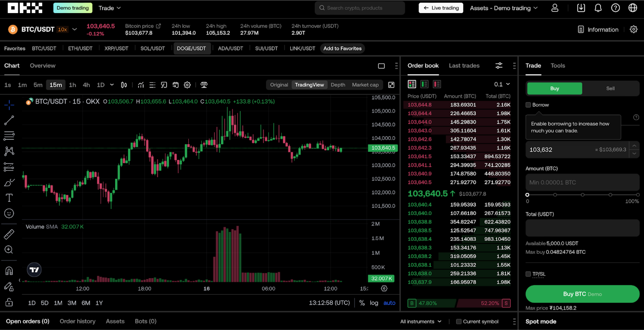This screenshot has height=330, width=644.
Task: Open order book filter settings
Action: tap(499, 66)
